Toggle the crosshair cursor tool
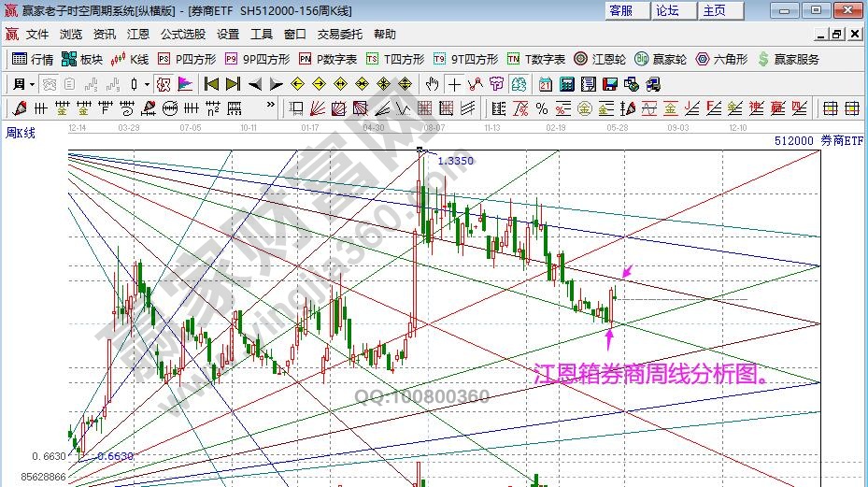Screen dimensions: 868x487 pos(455,84)
